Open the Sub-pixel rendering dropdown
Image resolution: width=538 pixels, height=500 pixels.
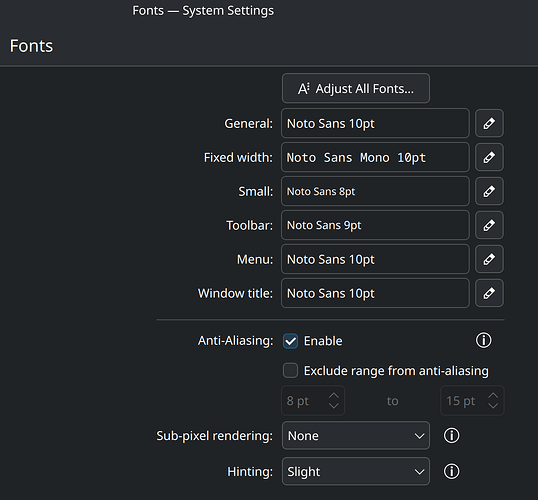355,435
